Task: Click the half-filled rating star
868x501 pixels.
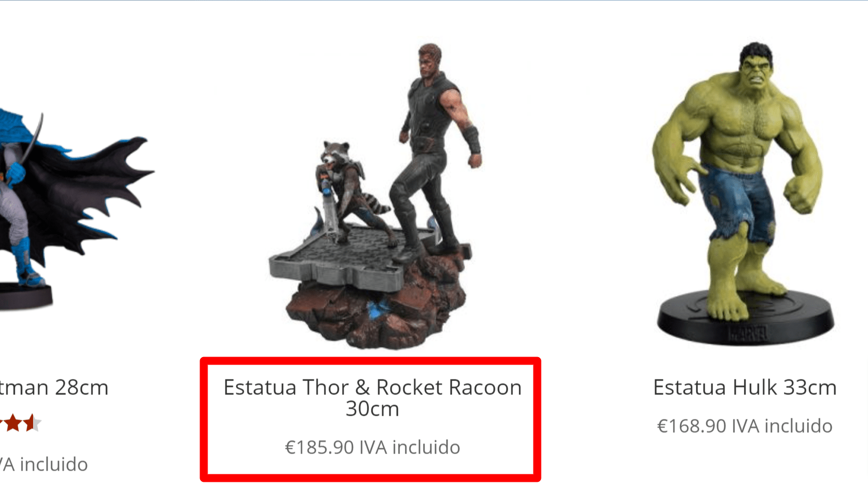Action: [33, 423]
